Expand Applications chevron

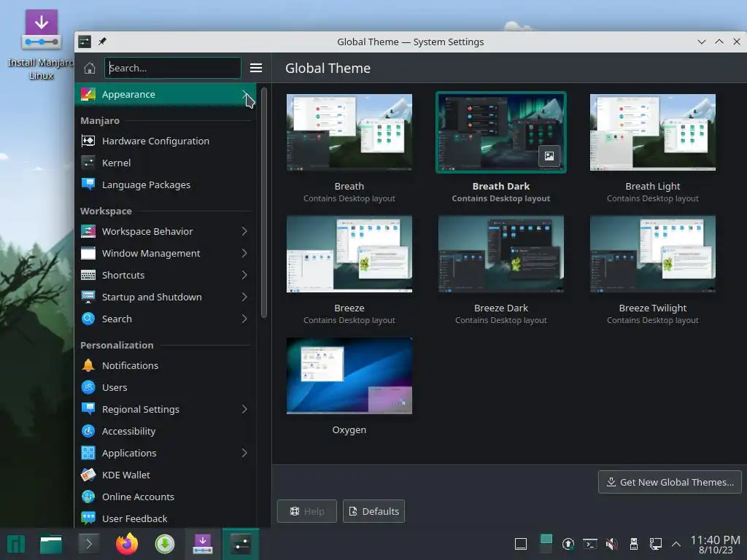[244, 454]
